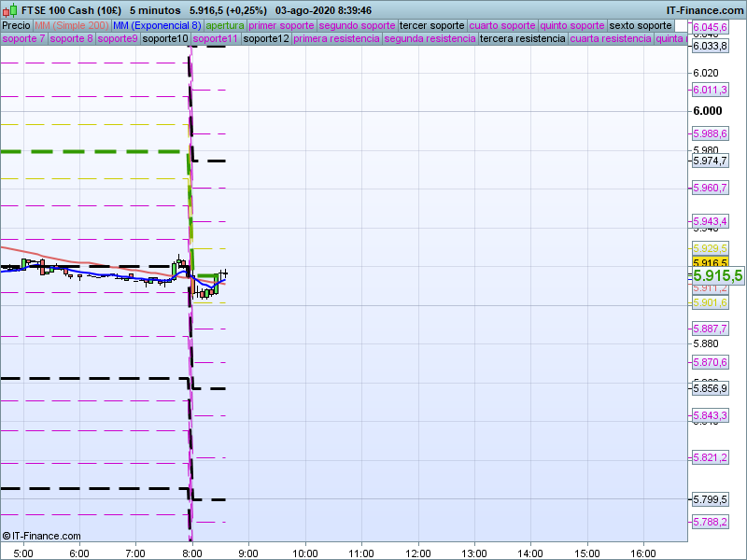Screen dimensions: 747x560
Task: Choose the tercer soporte label
Action: [x=431, y=25]
